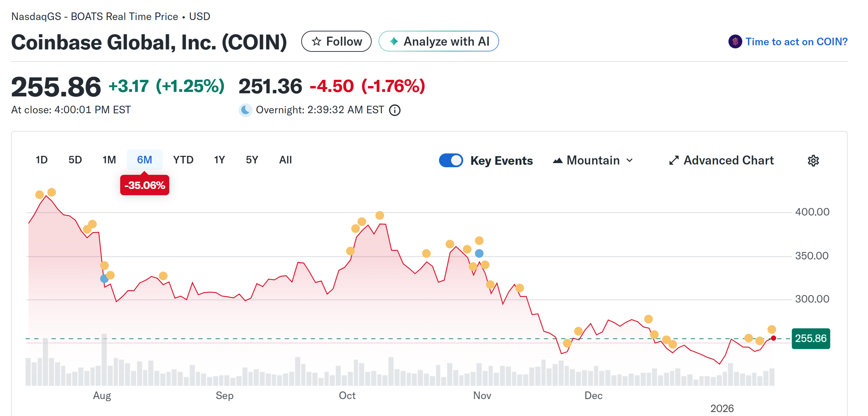Open the Time to act on COIN link
The image size is (868, 416).
[796, 42]
